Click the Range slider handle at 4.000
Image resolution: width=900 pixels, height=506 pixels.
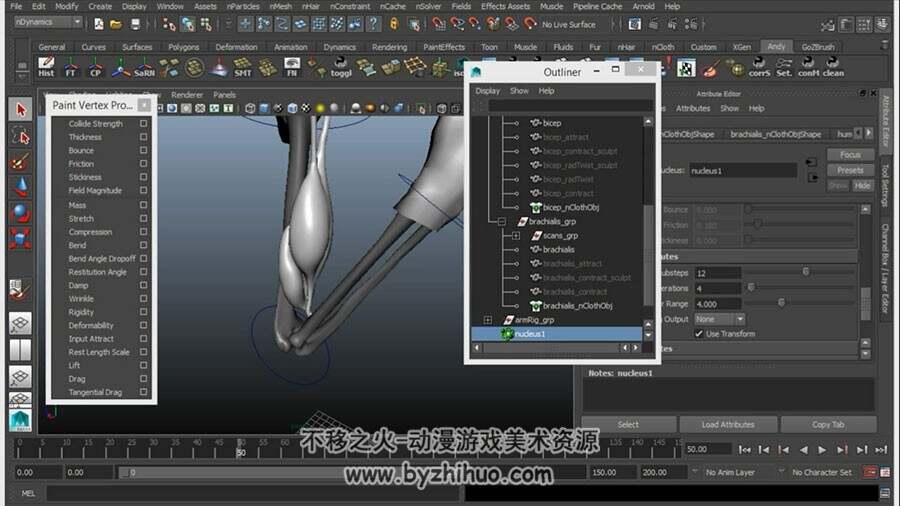click(781, 302)
